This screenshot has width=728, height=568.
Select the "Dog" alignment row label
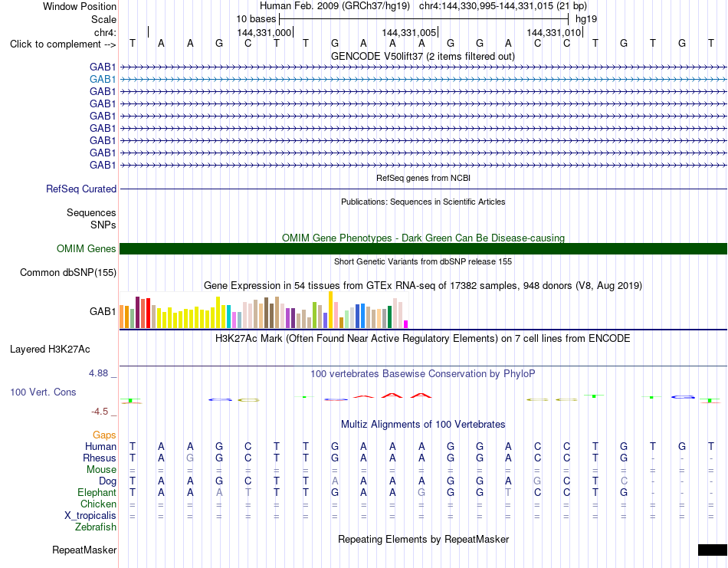[x=107, y=481]
